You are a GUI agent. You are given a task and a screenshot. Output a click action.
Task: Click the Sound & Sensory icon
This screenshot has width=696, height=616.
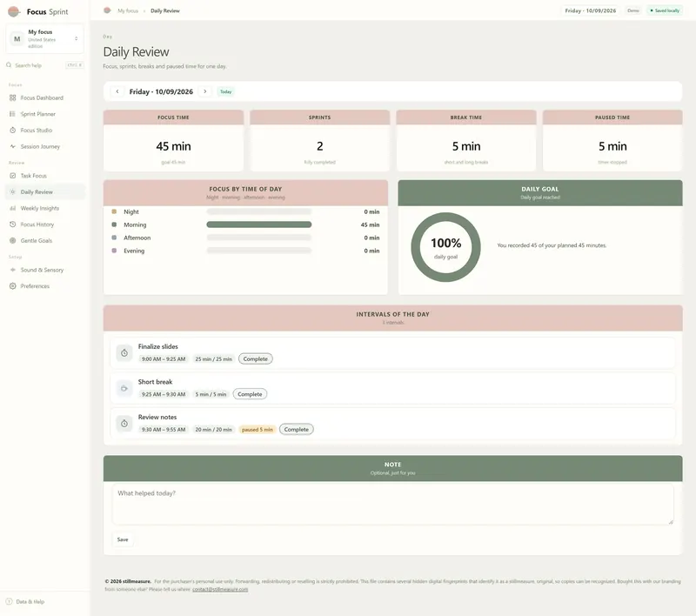(12, 270)
